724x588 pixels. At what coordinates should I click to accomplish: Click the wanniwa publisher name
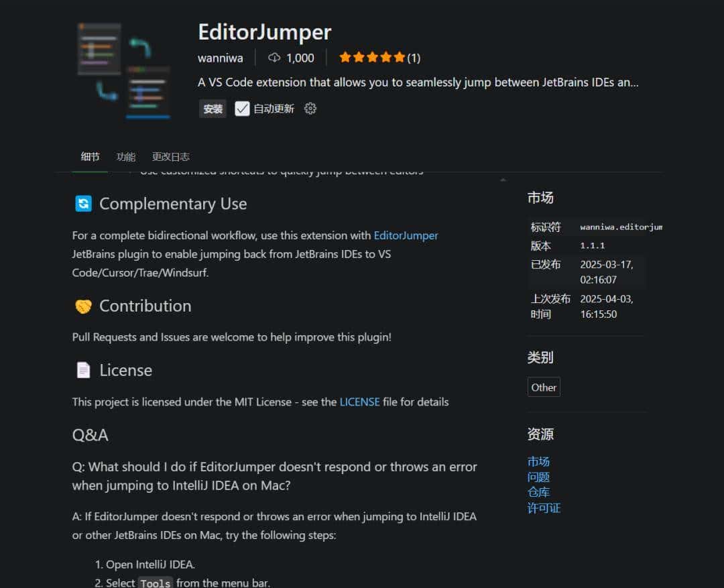click(x=220, y=58)
